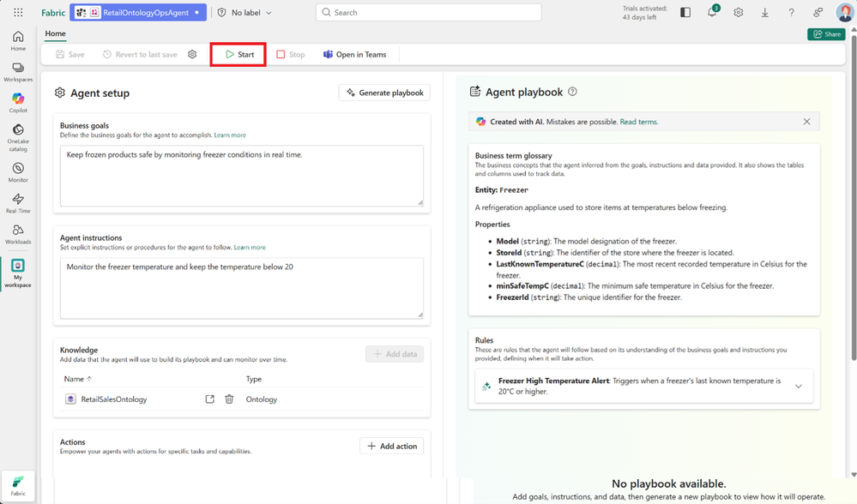Click in the Agent instructions text area
This screenshot has height=504, width=857.
[242, 288]
